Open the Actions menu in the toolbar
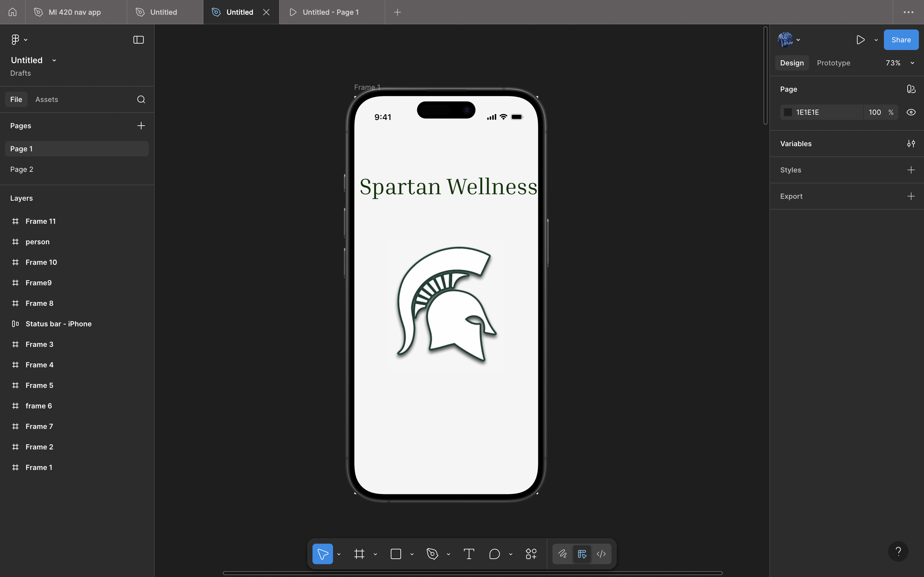This screenshot has height=577, width=924. click(x=531, y=554)
